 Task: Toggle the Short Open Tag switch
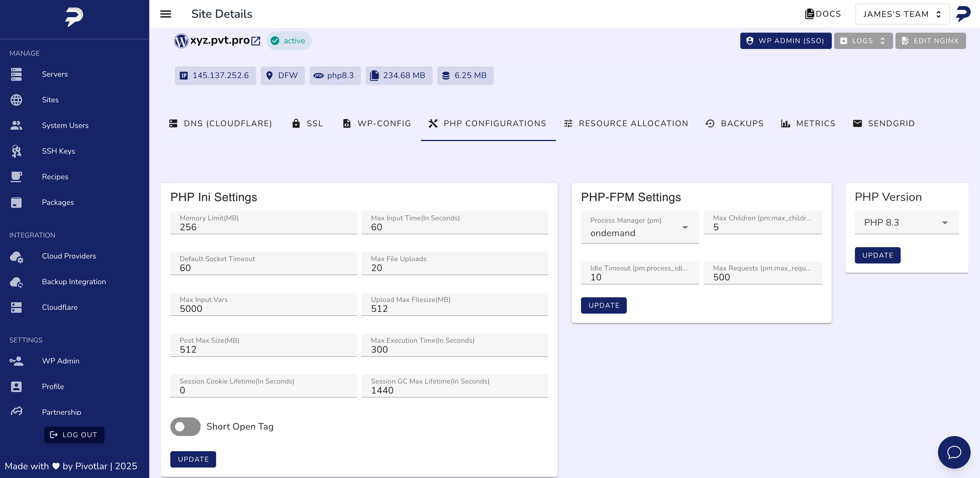(x=185, y=427)
